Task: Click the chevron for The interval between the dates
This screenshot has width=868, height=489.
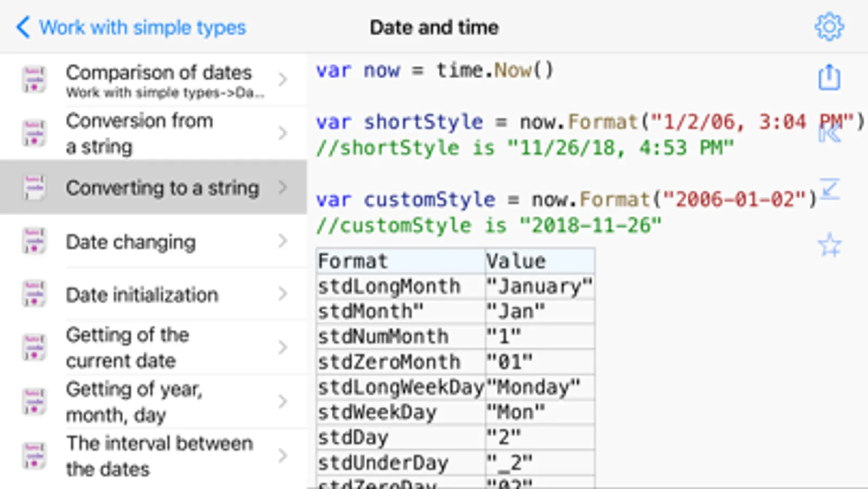Action: pos(282,455)
